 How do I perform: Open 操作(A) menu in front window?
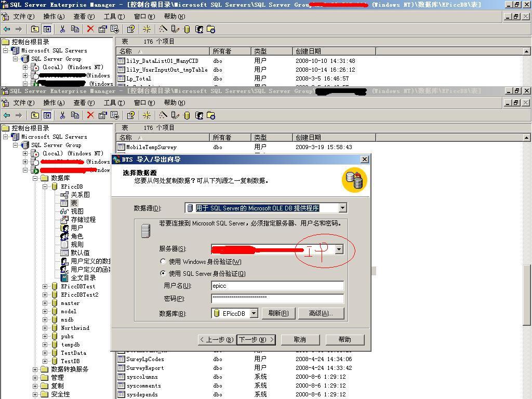coord(54,103)
